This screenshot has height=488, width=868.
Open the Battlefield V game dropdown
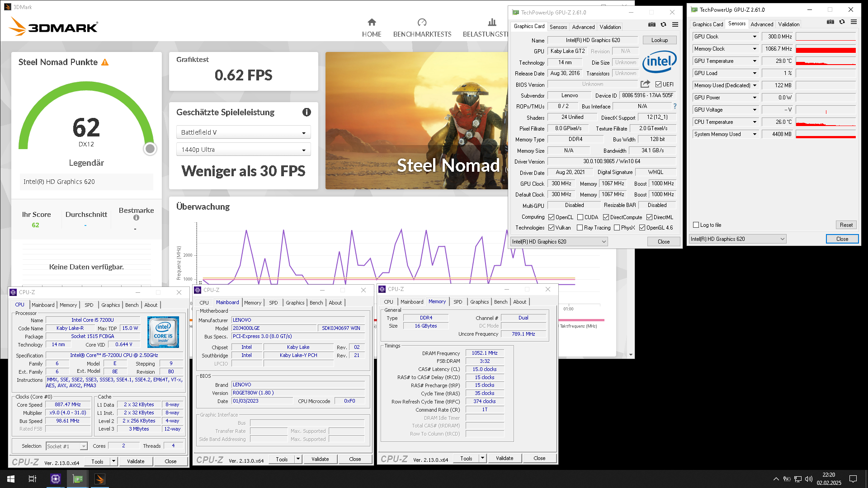[x=243, y=132]
